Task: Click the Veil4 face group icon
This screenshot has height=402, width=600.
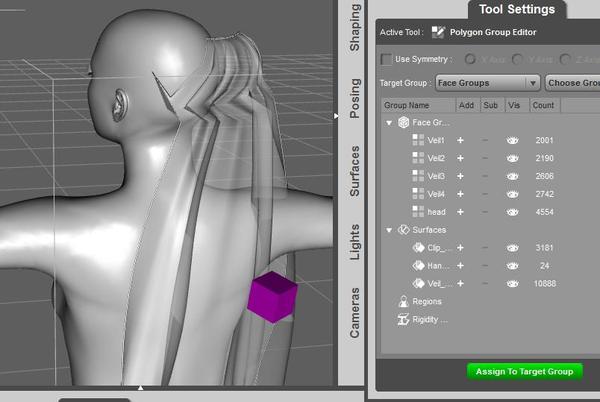Action: tap(418, 194)
